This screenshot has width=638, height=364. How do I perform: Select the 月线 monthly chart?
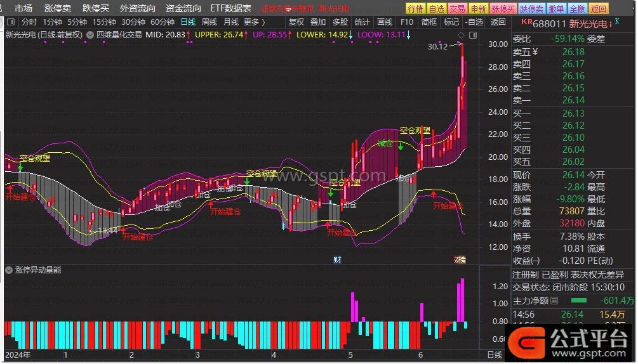(x=231, y=22)
